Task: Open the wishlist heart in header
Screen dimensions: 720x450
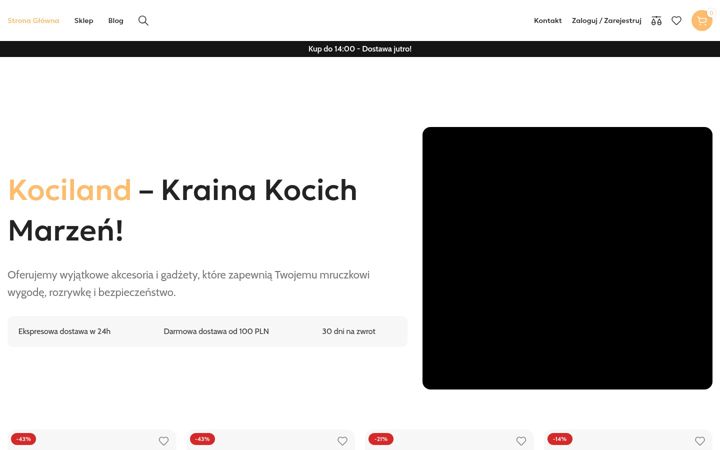Action: tap(676, 21)
